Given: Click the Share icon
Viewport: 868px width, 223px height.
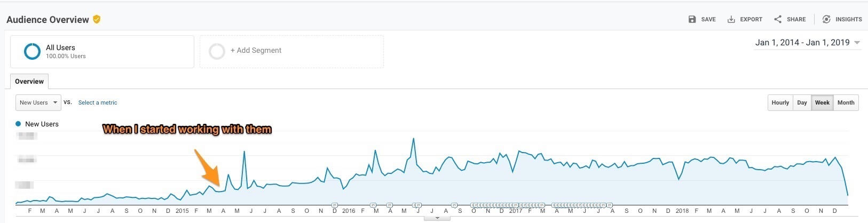Looking at the screenshot, I should pyautogui.click(x=778, y=19).
